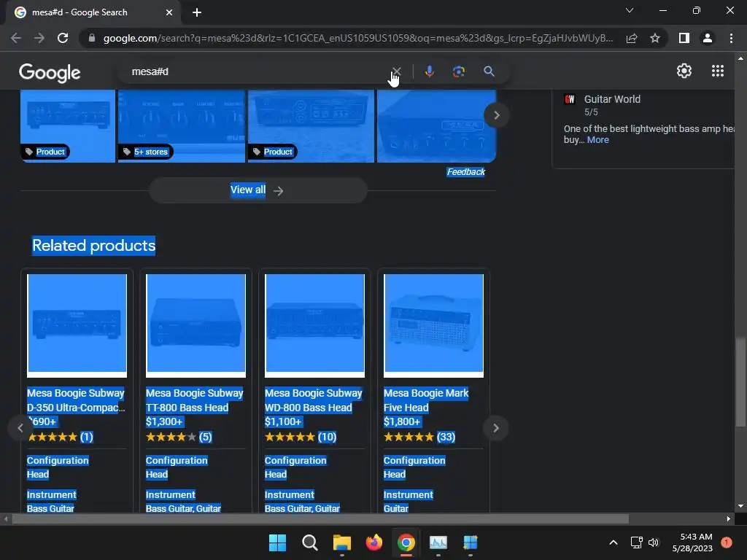
Task: Click the Guitar World source name
Action: pos(612,99)
